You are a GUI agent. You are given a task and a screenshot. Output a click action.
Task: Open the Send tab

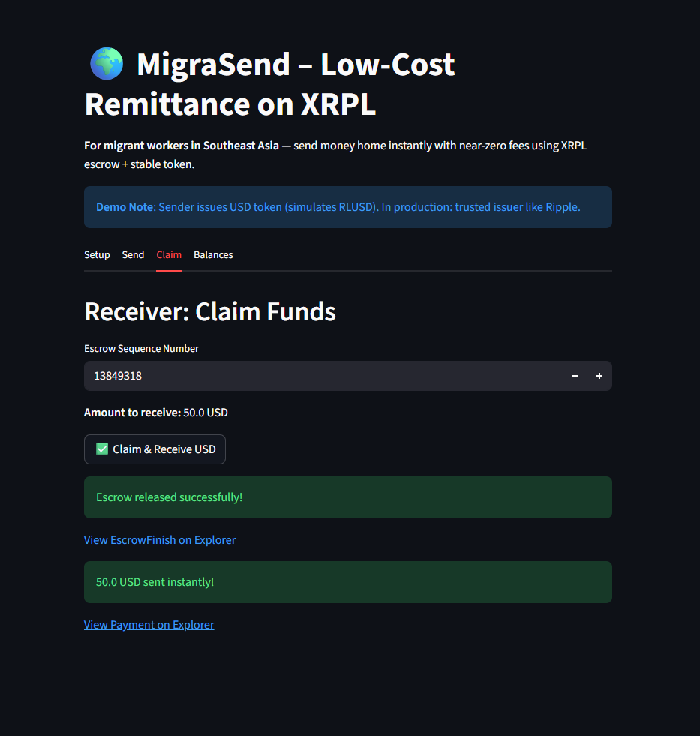(133, 255)
